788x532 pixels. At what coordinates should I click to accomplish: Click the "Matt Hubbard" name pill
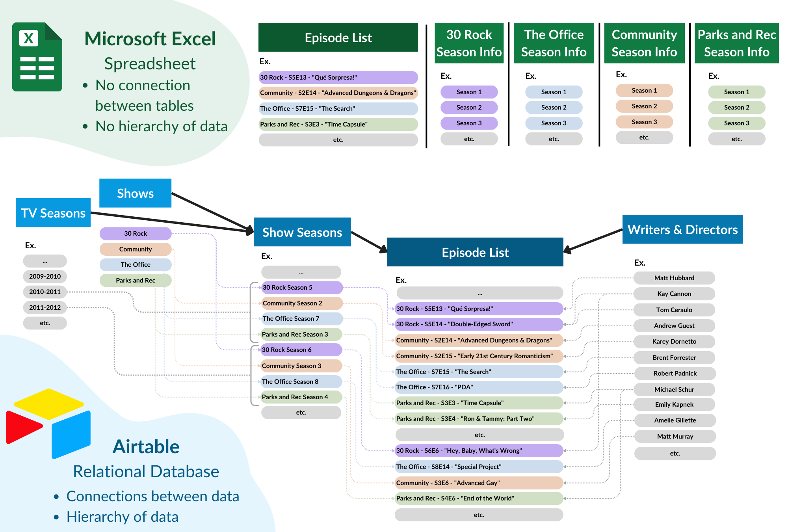click(674, 278)
